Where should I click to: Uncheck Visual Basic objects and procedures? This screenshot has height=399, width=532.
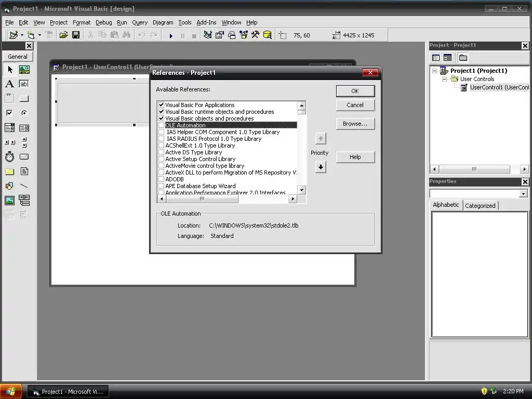(x=162, y=118)
